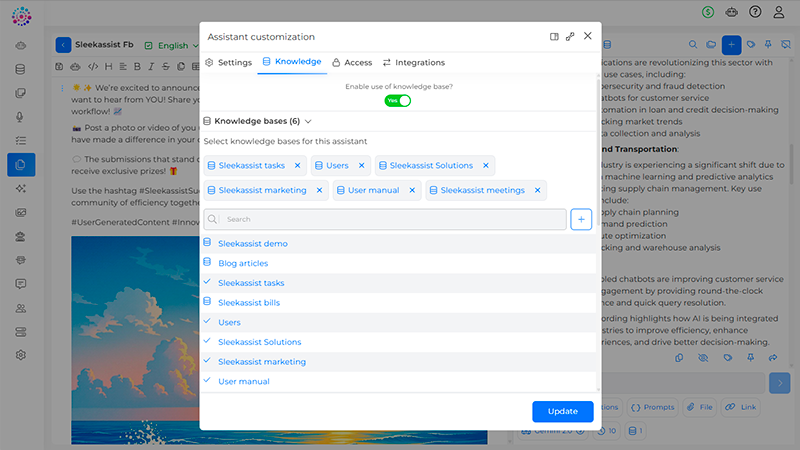The width and height of the screenshot is (800, 450).
Task: Open the settings gear icon in the left sidebar
Action: [20, 355]
